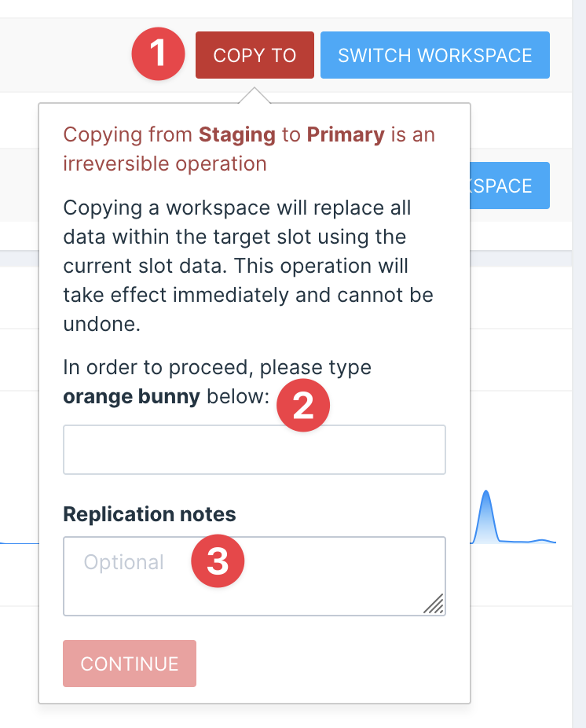This screenshot has width=586, height=728.
Task: Click the bold orange bunny phrase
Action: 131,396
